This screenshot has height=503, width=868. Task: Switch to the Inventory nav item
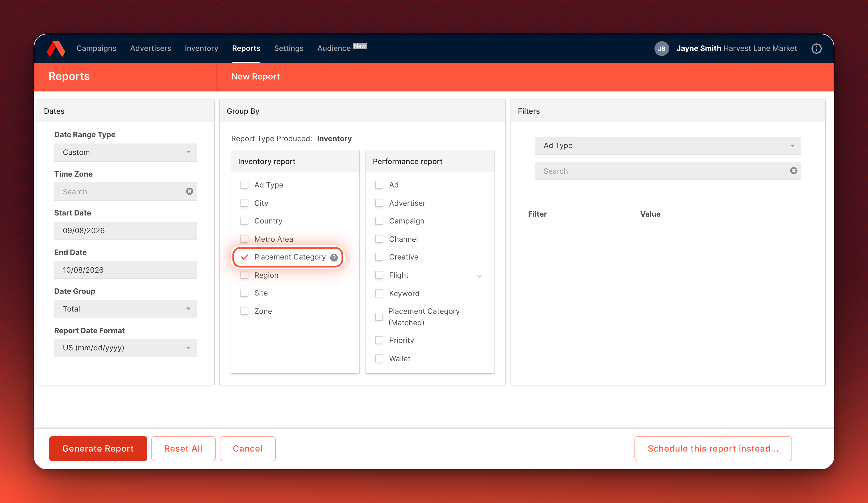202,48
